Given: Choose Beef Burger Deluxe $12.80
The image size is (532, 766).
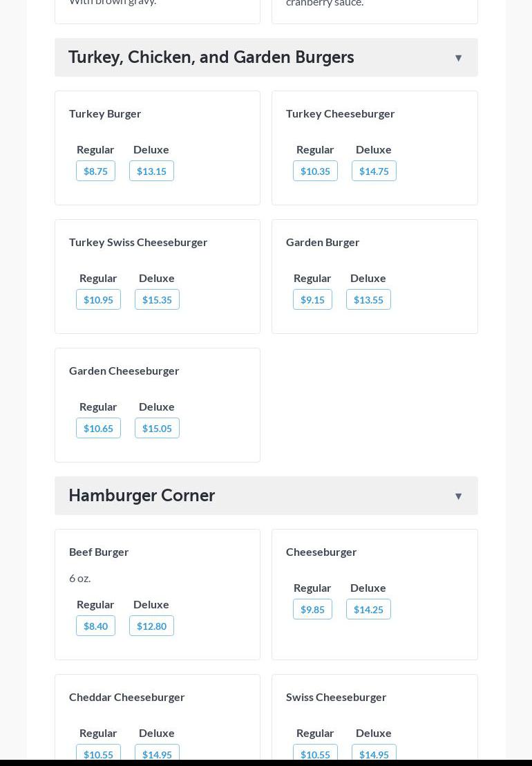Looking at the screenshot, I should click(x=151, y=626).
